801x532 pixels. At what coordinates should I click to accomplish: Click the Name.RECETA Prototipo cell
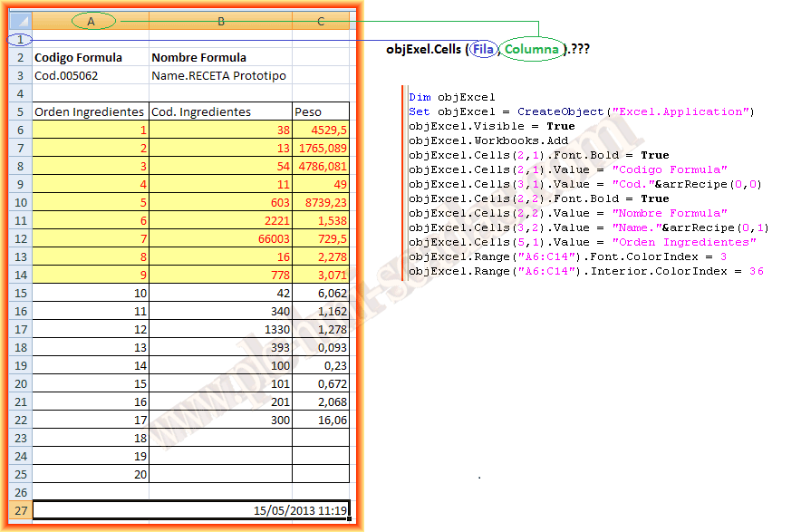(x=220, y=75)
